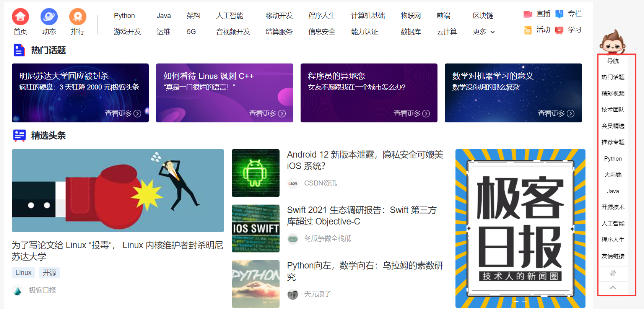Jump to 推荐专题 from the sidebar
This screenshot has height=309, width=644.
[613, 142]
